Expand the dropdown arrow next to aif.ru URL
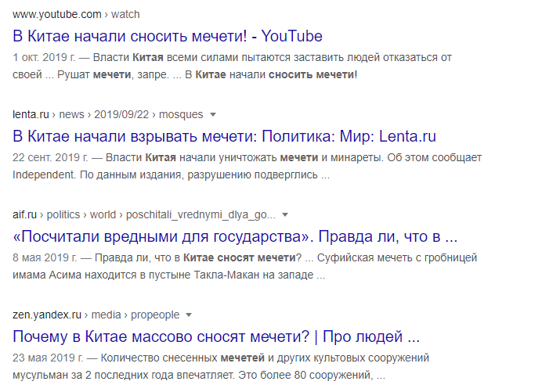 (x=285, y=214)
